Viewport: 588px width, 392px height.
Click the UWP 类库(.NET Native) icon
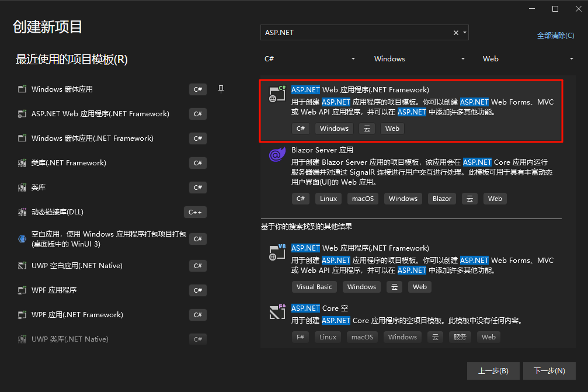coord(22,339)
